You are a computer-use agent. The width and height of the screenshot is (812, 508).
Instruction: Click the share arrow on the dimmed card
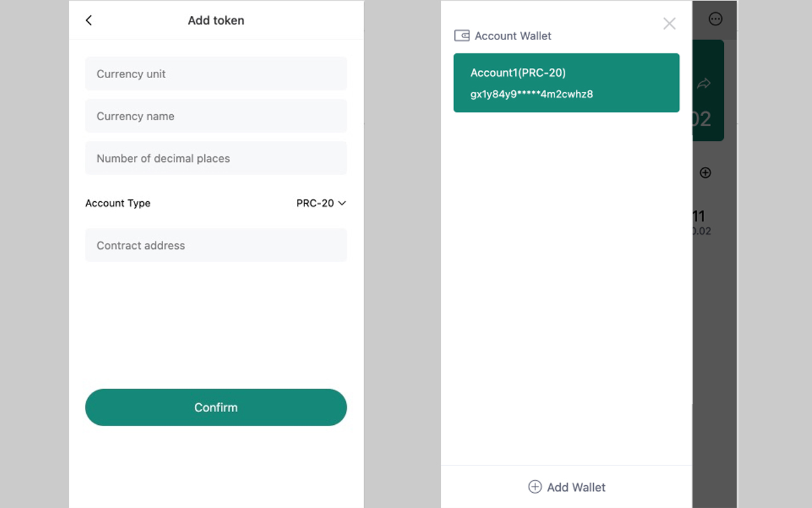704,84
